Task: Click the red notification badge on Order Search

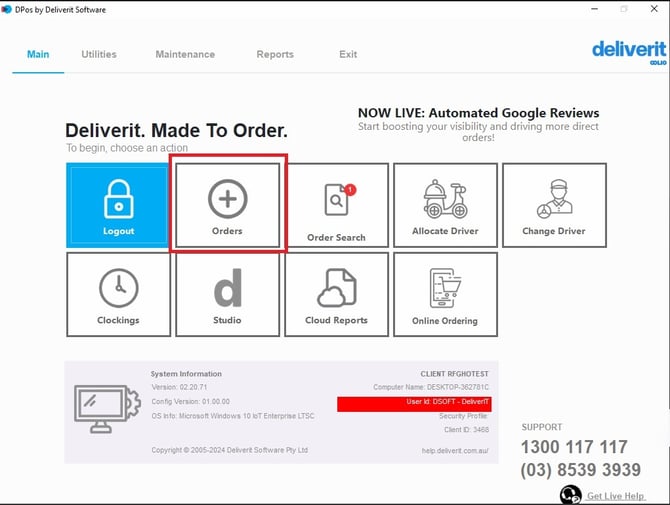Action: coord(350,189)
